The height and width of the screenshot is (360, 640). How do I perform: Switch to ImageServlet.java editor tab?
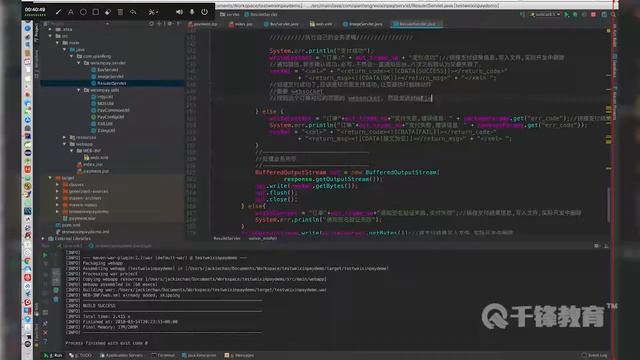tap(362, 24)
